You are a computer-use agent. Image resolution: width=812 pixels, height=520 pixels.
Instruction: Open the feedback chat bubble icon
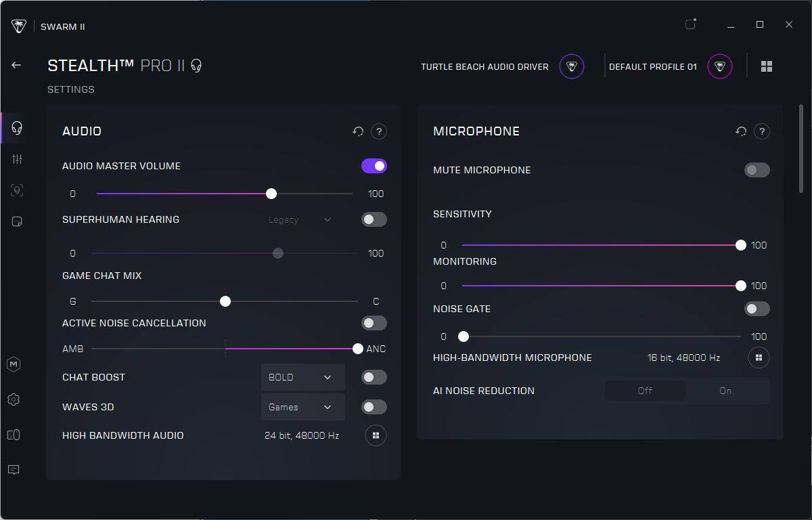pos(14,470)
